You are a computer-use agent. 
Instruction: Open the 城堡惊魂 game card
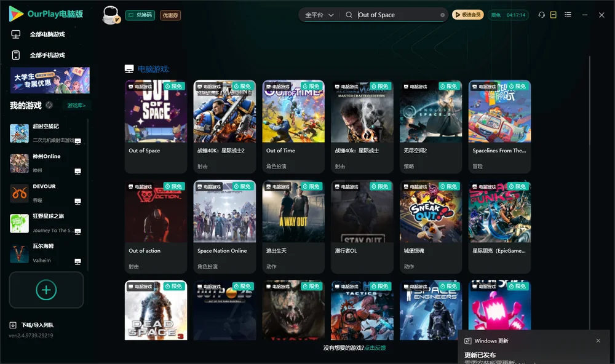point(430,227)
